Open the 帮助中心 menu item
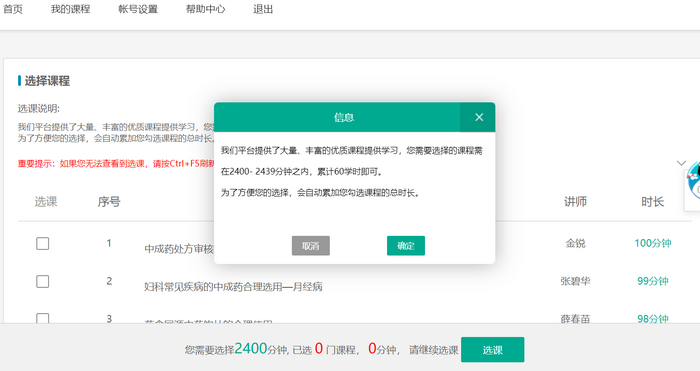The image size is (700, 371). [x=205, y=9]
